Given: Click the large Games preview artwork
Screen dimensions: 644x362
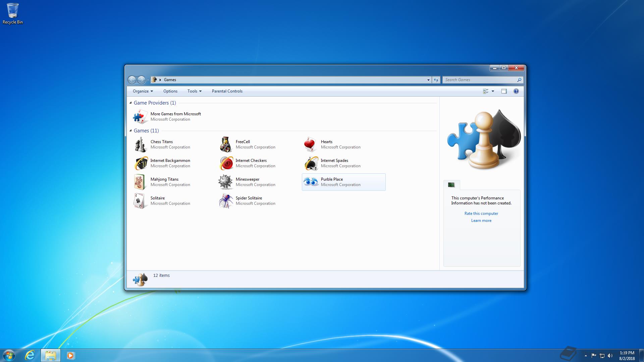Looking at the screenshot, I should 484,139.
